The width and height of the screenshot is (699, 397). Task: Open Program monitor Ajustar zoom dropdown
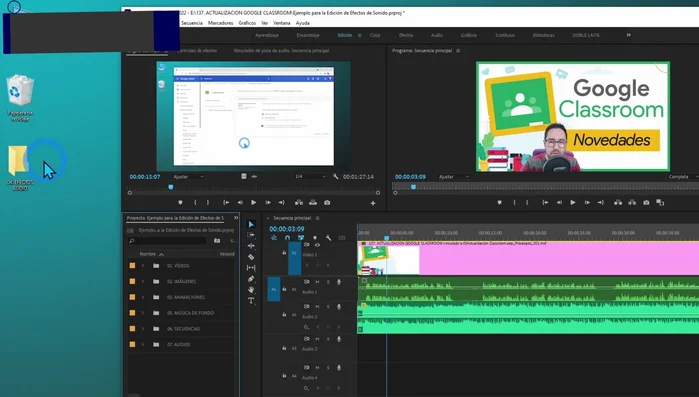pos(454,177)
